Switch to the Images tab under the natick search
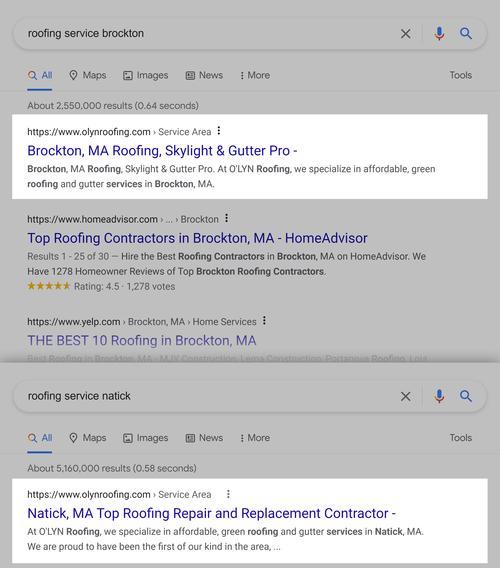The width and height of the screenshot is (500, 568). [x=146, y=438]
